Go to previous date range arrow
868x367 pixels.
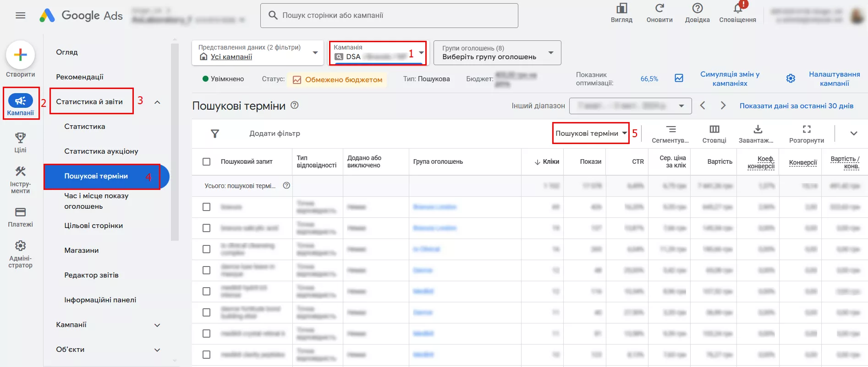tap(703, 106)
